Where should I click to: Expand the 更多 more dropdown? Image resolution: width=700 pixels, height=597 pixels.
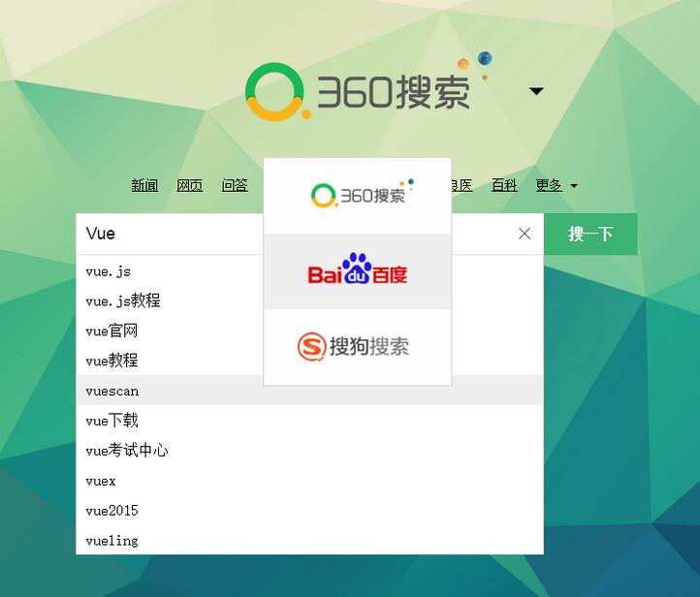pyautogui.click(x=557, y=185)
